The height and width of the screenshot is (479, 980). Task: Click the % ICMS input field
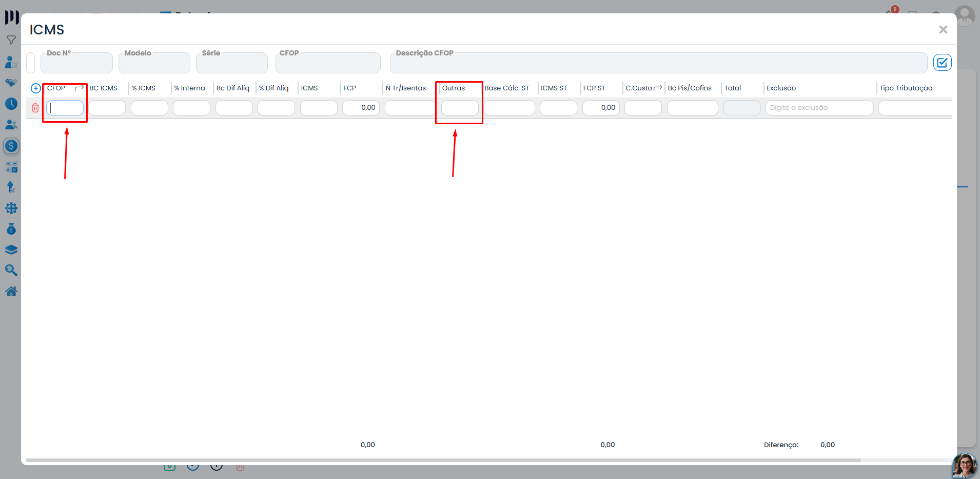pyautogui.click(x=149, y=108)
